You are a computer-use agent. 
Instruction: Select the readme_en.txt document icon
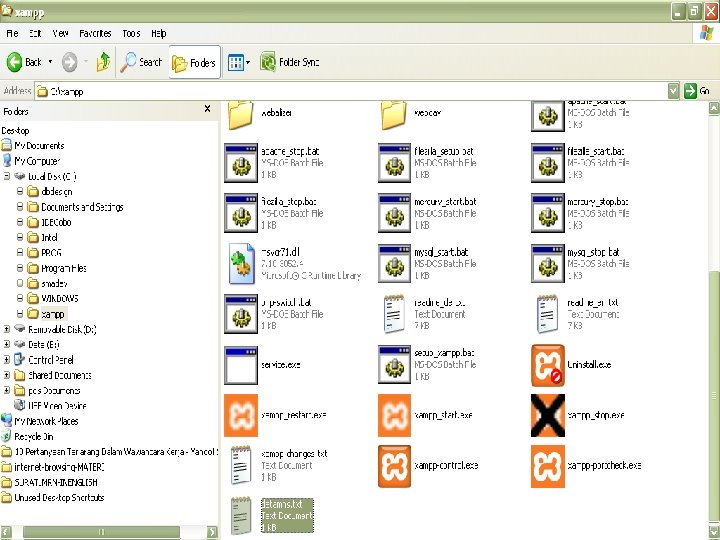pos(548,314)
